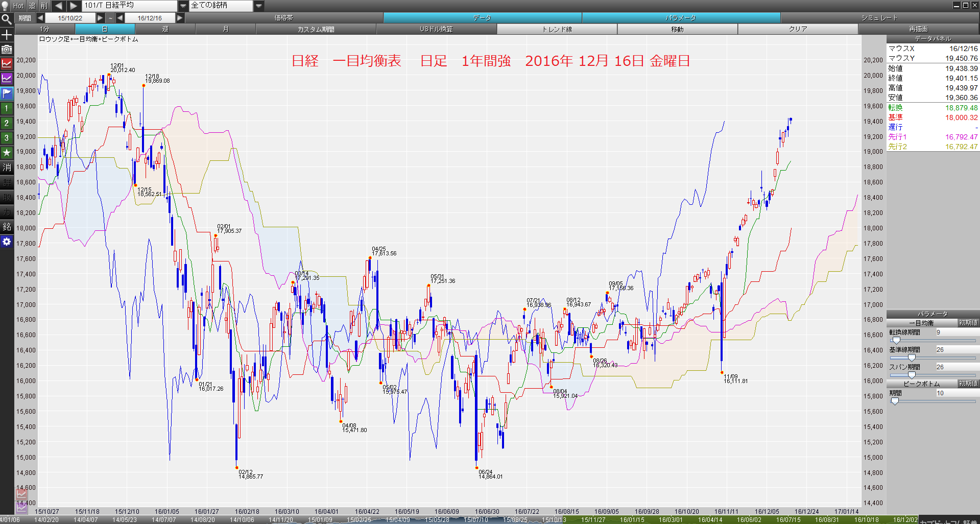This screenshot has height=524, width=980.
Task: Switch to 週 weekly timeframe tab
Action: coord(165,29)
